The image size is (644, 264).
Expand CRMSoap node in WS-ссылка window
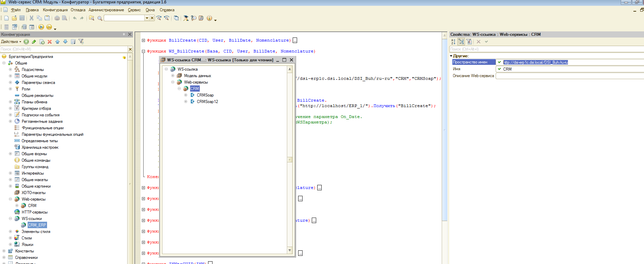(x=186, y=95)
